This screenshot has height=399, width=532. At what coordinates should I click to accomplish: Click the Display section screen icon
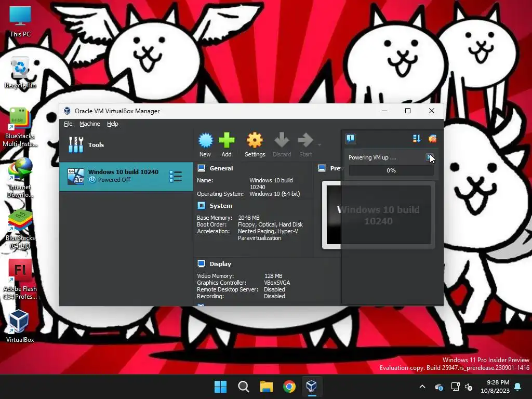click(201, 263)
